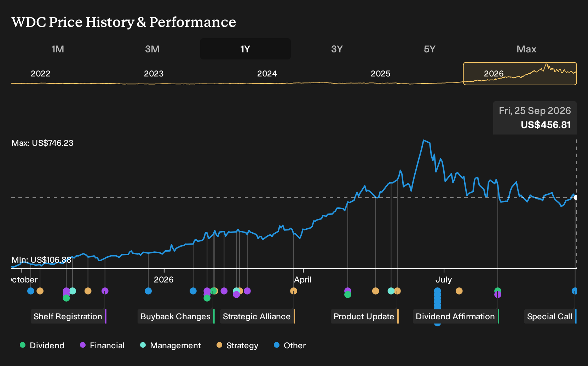Toggle Strategy events in legend
This screenshot has width=588, height=366.
pyautogui.click(x=237, y=345)
